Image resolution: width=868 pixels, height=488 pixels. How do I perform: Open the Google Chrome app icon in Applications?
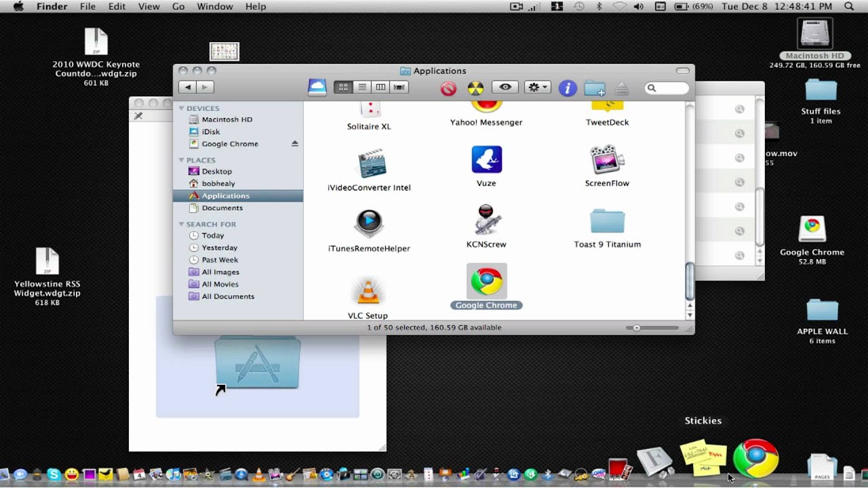click(x=486, y=281)
